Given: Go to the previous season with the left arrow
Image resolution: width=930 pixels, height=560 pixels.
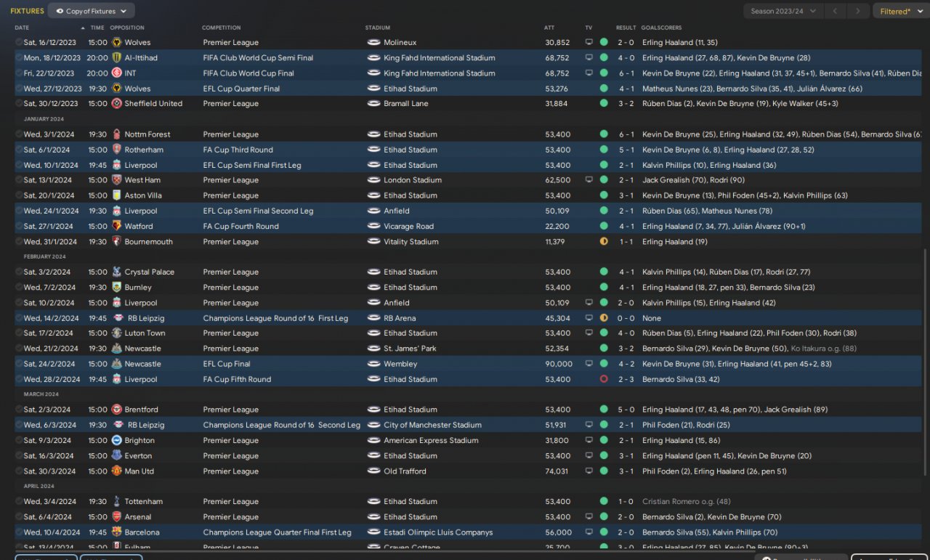Looking at the screenshot, I should 836,11.
